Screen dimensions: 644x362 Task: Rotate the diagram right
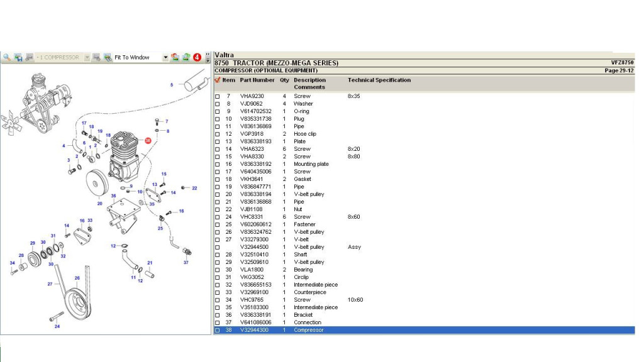[186, 57]
